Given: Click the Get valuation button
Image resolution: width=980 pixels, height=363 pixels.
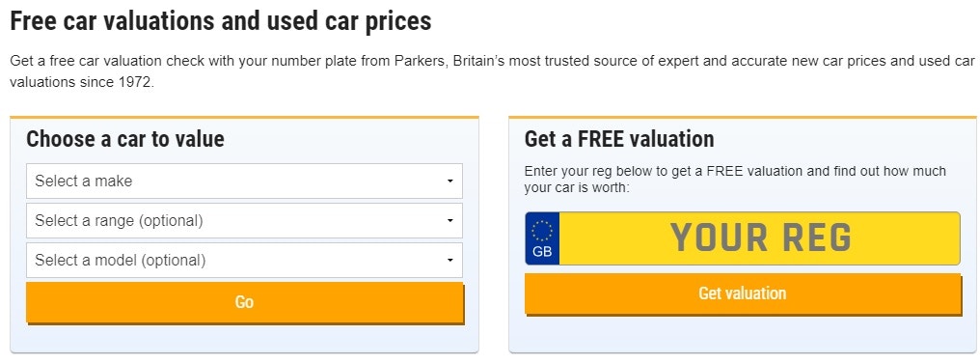Looking at the screenshot, I should coord(743,293).
